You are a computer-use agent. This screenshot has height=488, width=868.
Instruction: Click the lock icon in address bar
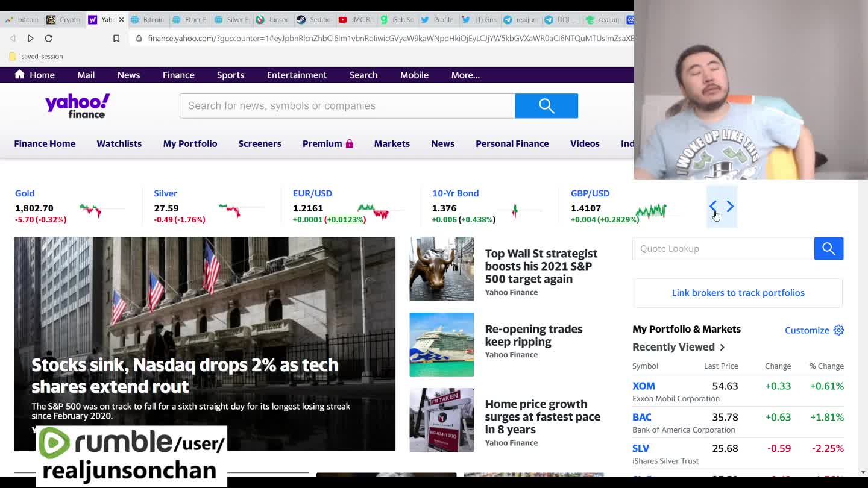139,38
